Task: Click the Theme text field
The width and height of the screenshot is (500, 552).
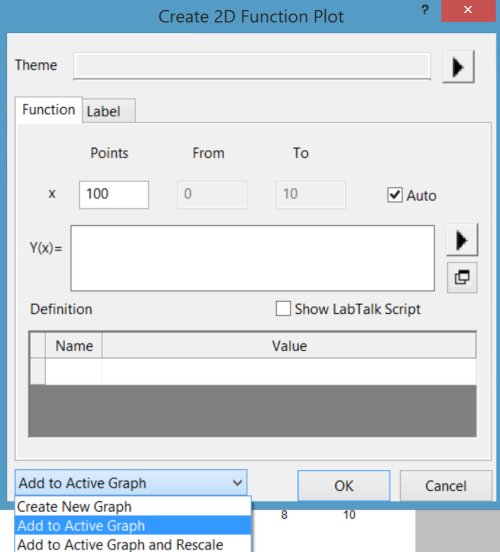Action: (252, 66)
